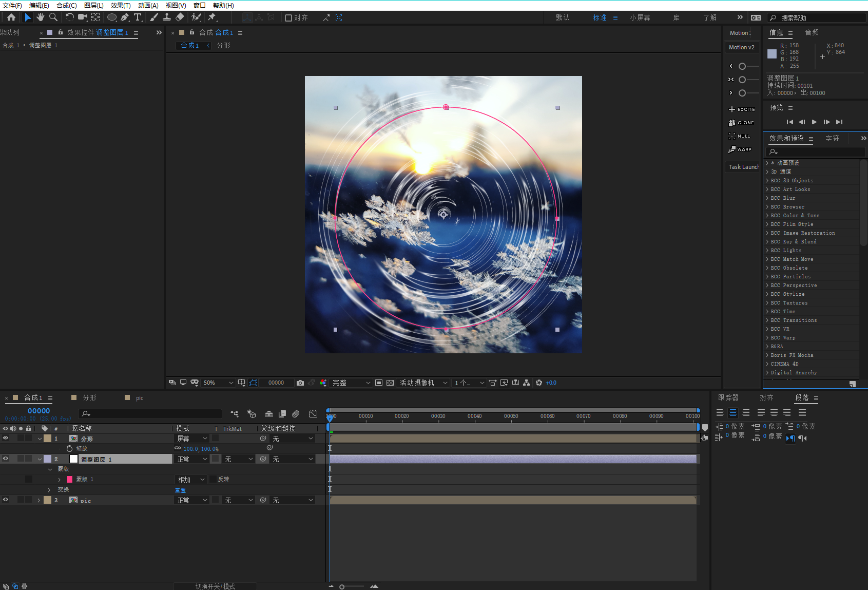868x590 pixels.
Task: Open the mask mode dropdown 相加
Action: pos(191,479)
